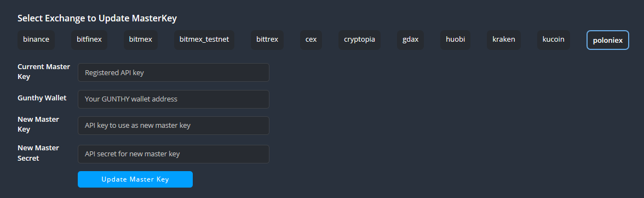Select the huobi exchange
Screen dimensions: 644x198
[456, 40]
